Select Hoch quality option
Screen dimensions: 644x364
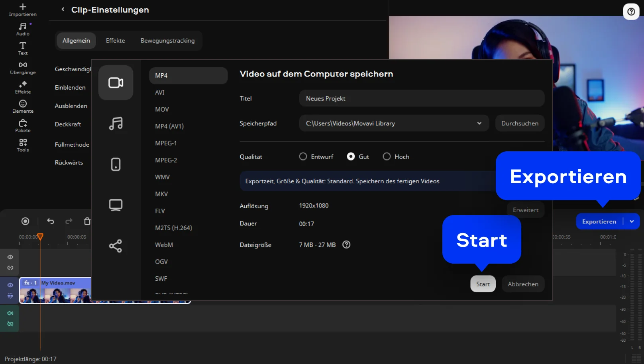387,157
